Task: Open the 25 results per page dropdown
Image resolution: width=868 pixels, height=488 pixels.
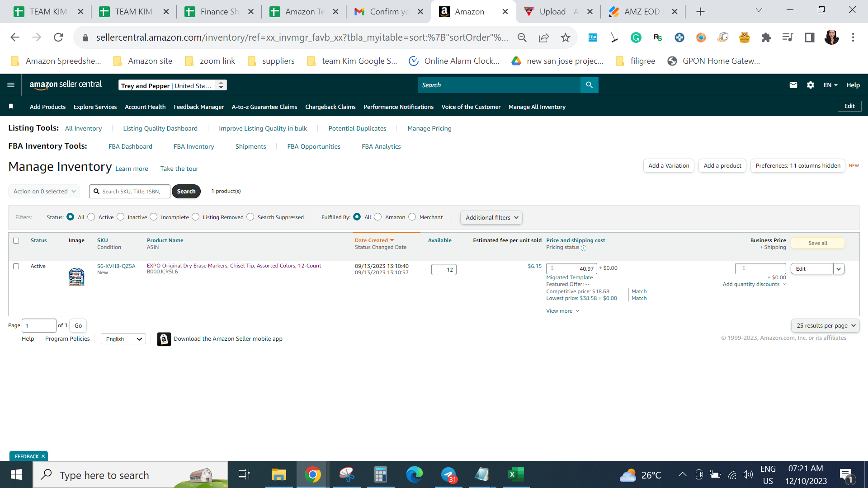Action: [x=826, y=326]
